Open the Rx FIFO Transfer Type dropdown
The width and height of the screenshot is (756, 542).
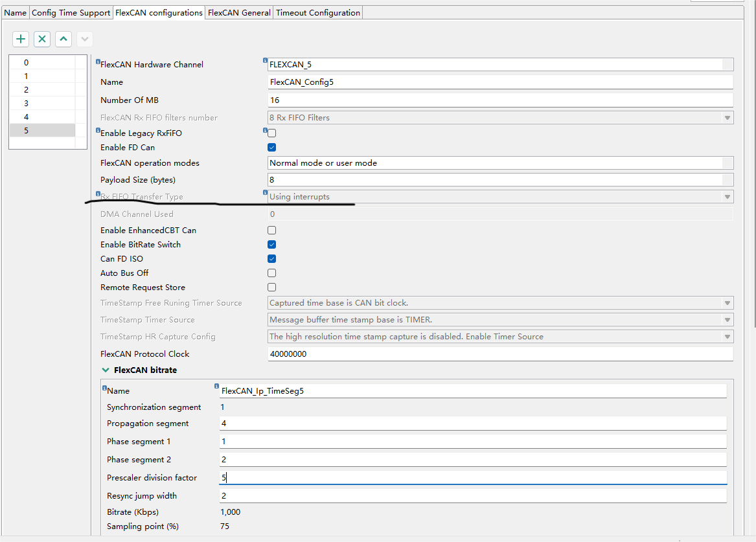(500, 197)
